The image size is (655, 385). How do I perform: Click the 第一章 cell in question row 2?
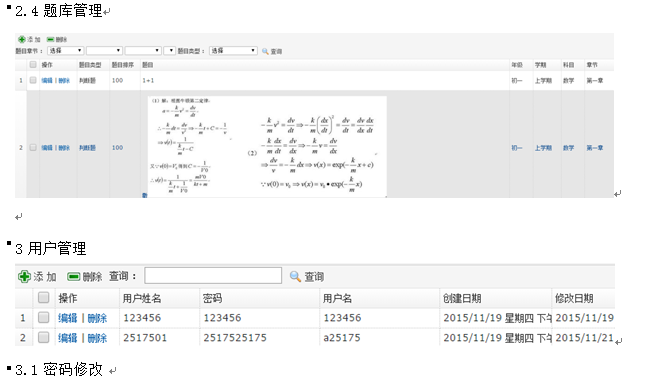(595, 148)
